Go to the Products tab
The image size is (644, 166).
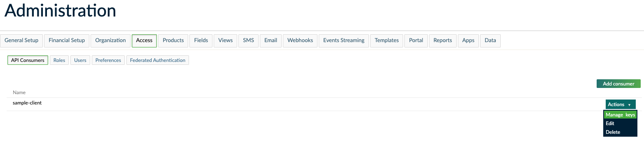click(x=173, y=40)
